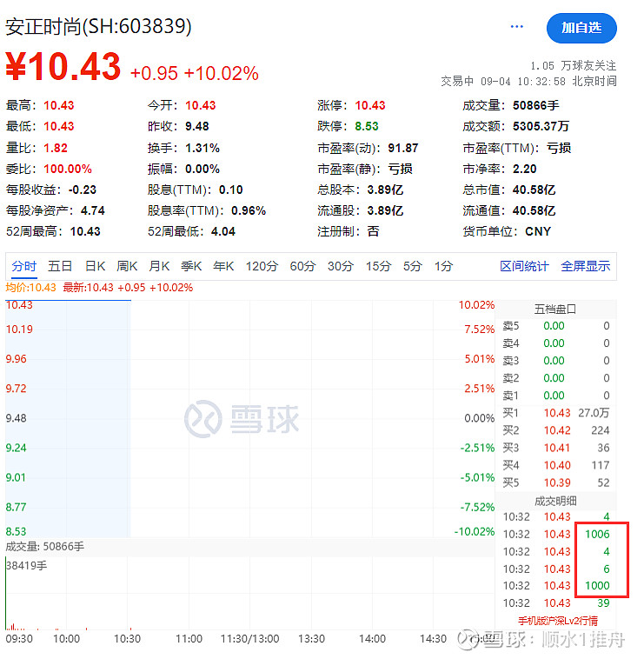
Task: Click the trade volume 1006 entry
Action: (x=597, y=534)
